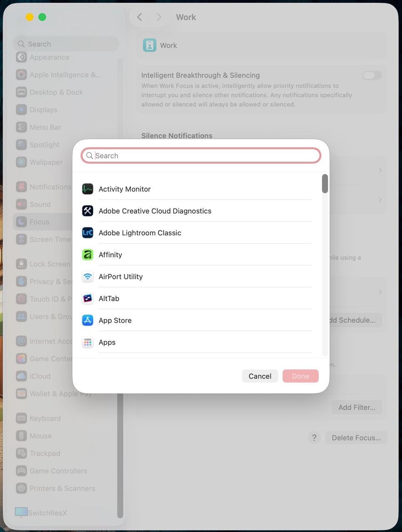This screenshot has width=402, height=532.
Task: Open help with the question mark button
Action: pyautogui.click(x=314, y=438)
